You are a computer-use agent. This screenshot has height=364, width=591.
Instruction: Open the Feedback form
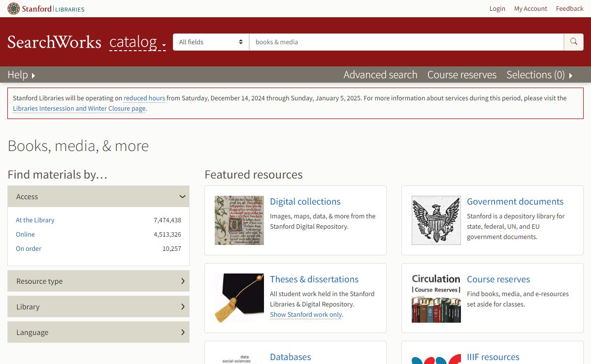click(x=570, y=8)
